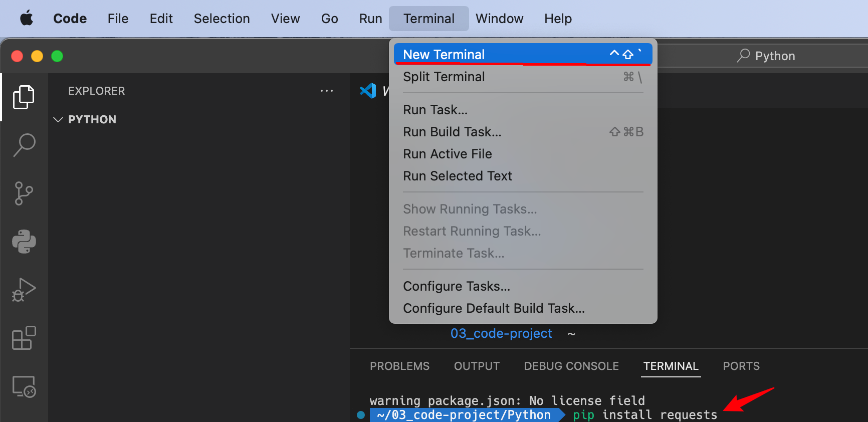Viewport: 868px width, 422px height.
Task: Open the Python extension view icon
Action: pyautogui.click(x=24, y=242)
